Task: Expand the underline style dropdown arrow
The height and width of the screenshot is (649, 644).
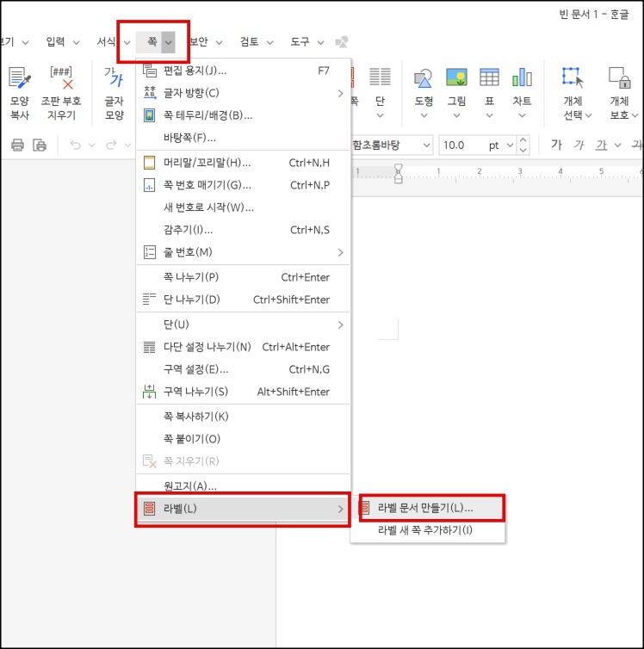Action: (x=617, y=145)
